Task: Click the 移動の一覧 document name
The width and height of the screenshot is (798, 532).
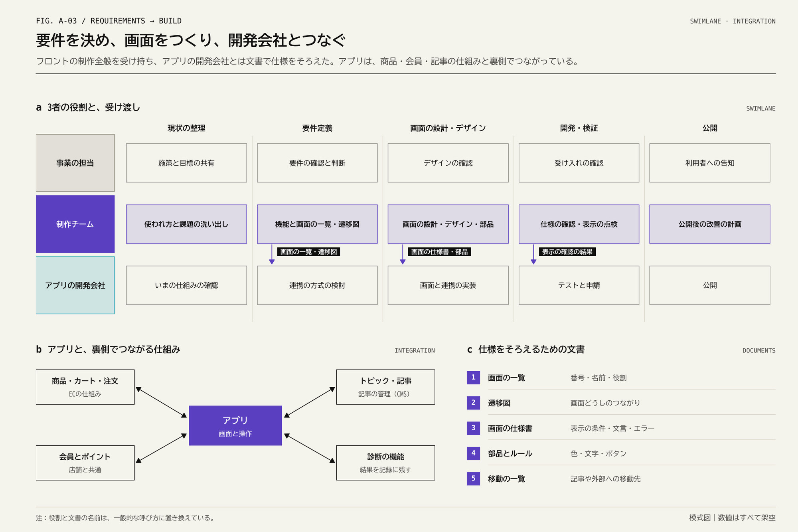Action: (x=506, y=479)
